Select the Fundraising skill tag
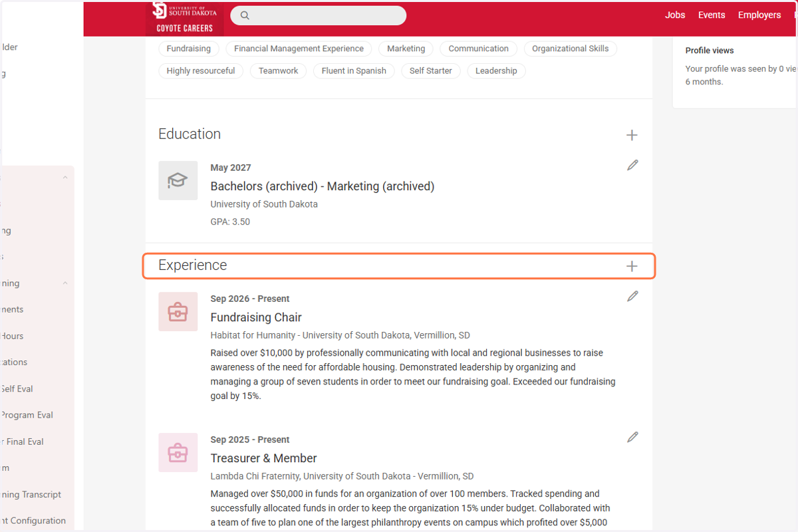Viewport: 798px width, 532px height. 189,49
